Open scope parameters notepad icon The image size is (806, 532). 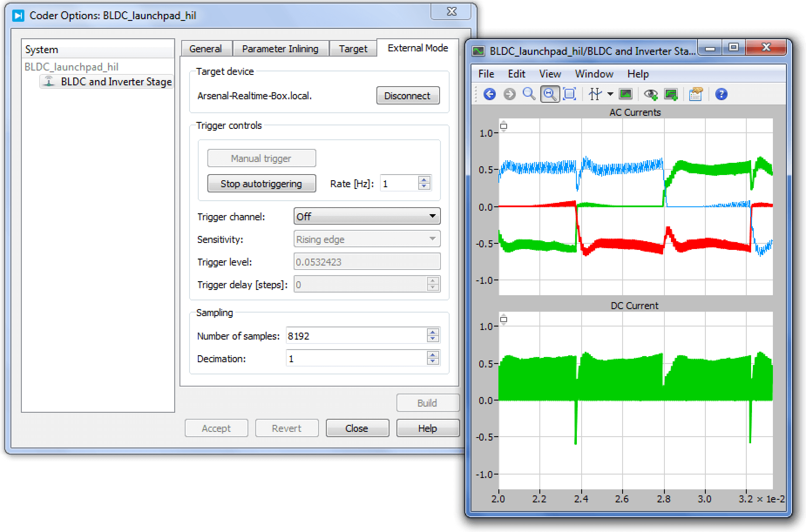coord(696,94)
